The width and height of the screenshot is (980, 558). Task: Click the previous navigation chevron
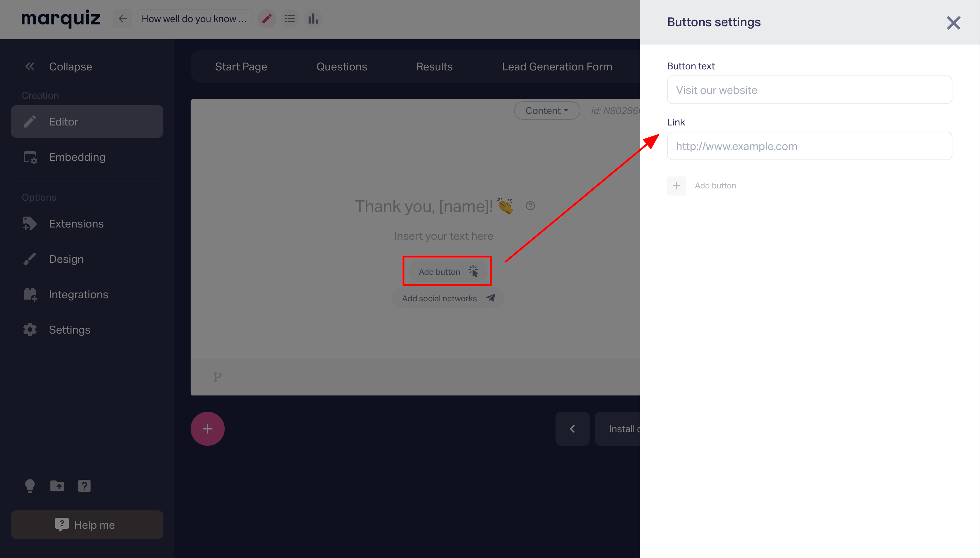click(572, 429)
